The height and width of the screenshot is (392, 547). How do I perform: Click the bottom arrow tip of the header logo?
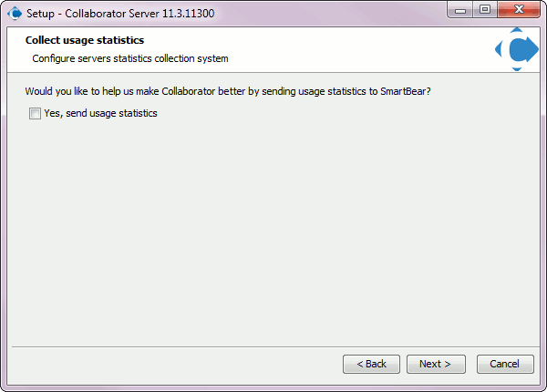coord(517,69)
